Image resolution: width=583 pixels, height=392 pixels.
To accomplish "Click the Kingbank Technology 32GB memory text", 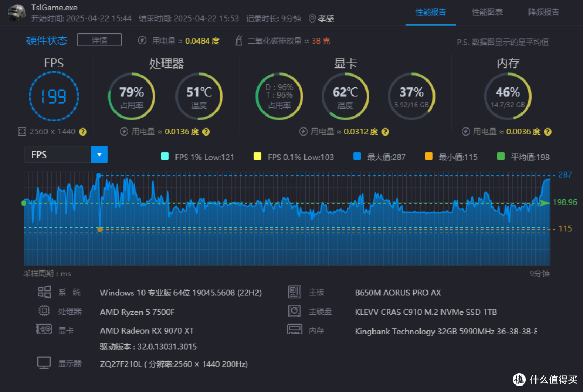I will click(446, 332).
